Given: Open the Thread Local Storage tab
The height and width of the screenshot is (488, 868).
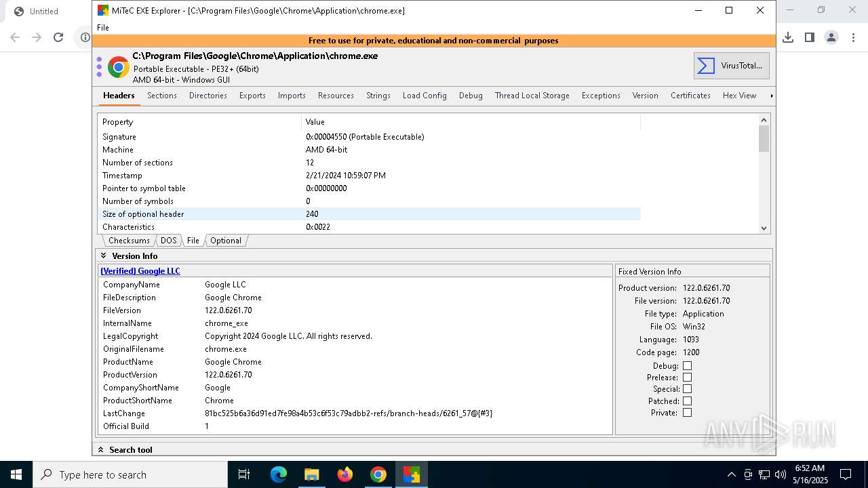Looking at the screenshot, I should [x=532, y=96].
